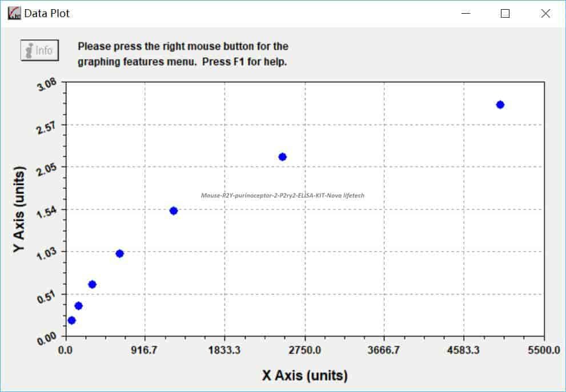566x392 pixels.
Task: Click the Y axis label 0.51
Action: coord(47,297)
